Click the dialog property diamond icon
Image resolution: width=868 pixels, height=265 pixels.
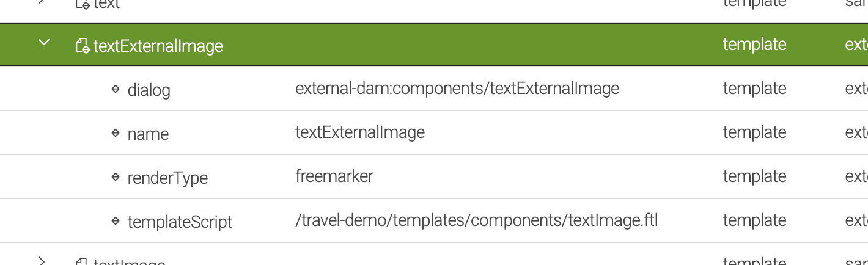(x=116, y=89)
